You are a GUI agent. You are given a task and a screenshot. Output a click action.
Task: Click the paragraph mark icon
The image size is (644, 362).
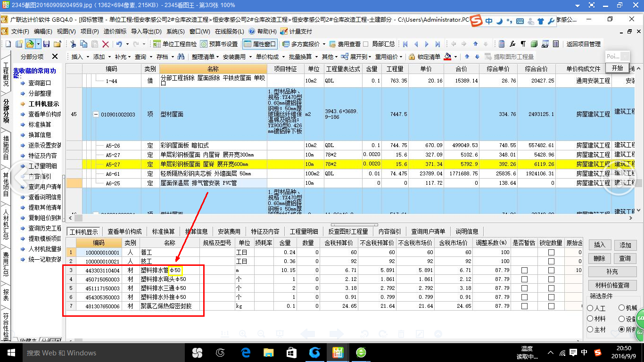523,44
